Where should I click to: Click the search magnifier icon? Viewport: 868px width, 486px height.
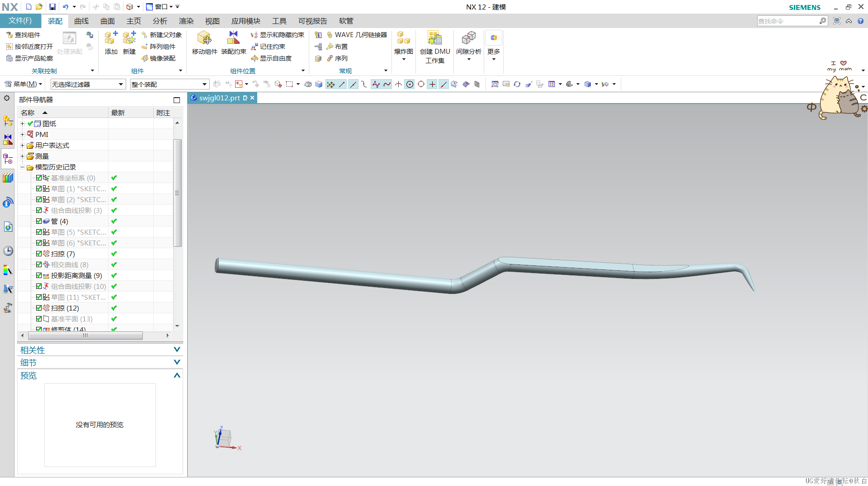pyautogui.click(x=823, y=21)
